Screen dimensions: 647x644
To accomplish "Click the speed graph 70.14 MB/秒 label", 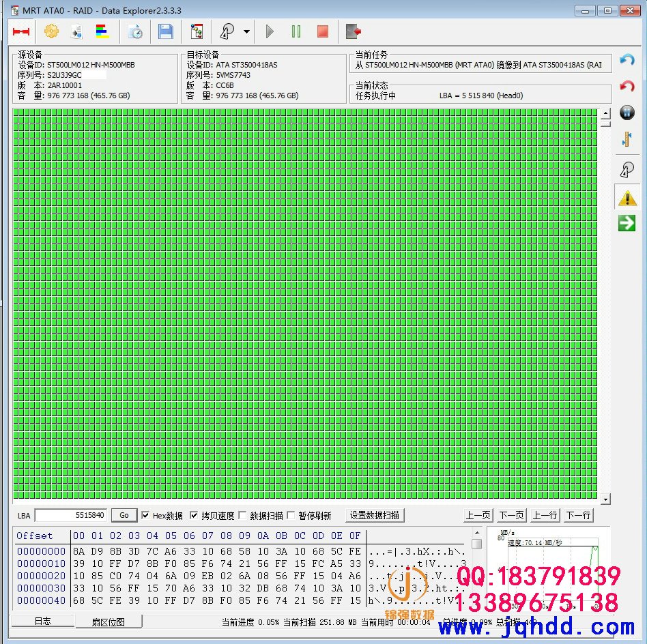I will coord(535,542).
